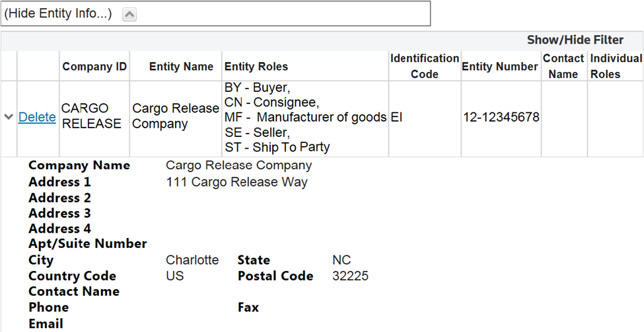Click the EI identification code cell
This screenshot has width=644, height=332.
[396, 117]
